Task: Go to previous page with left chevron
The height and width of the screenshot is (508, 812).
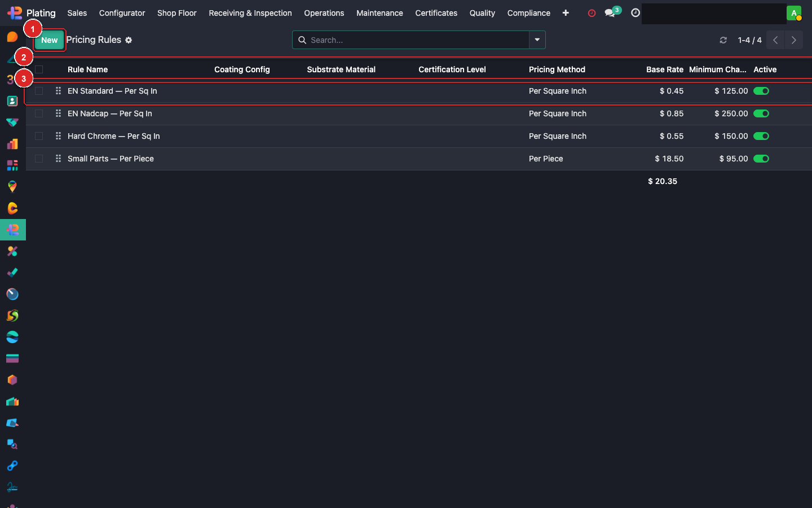Action: pos(775,40)
